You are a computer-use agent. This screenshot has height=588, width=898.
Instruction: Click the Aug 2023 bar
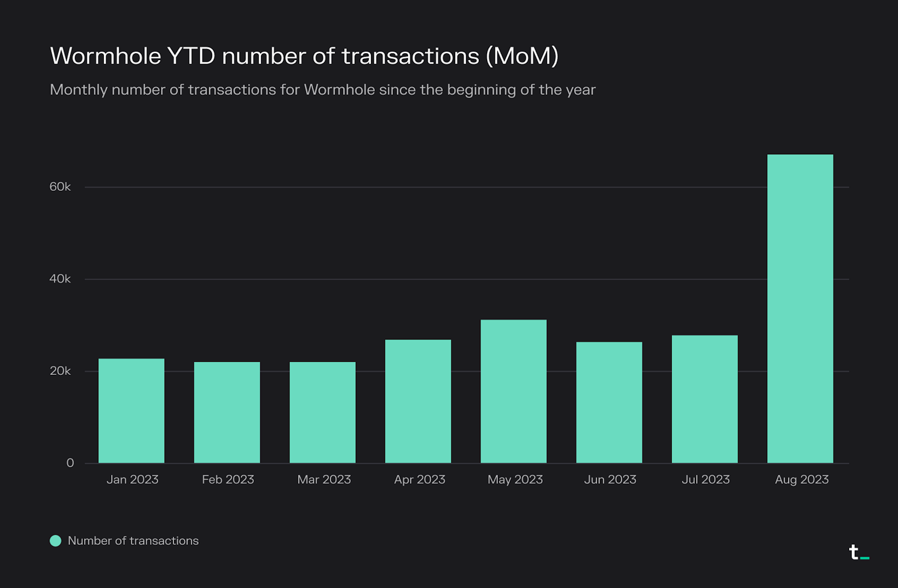[800, 309]
